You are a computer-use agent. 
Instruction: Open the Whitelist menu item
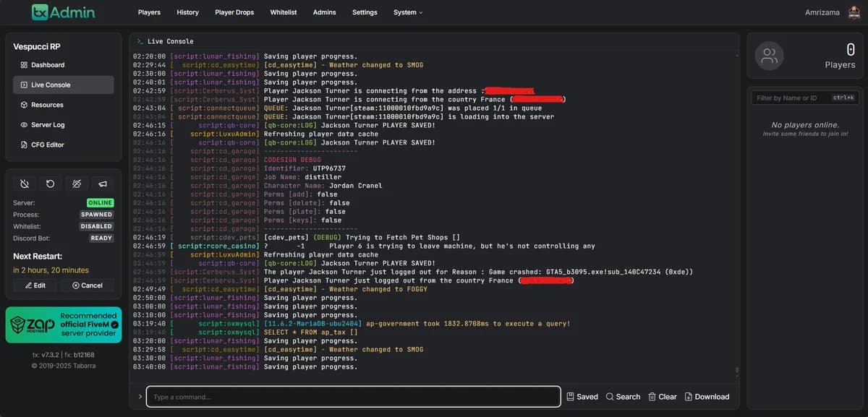point(283,12)
